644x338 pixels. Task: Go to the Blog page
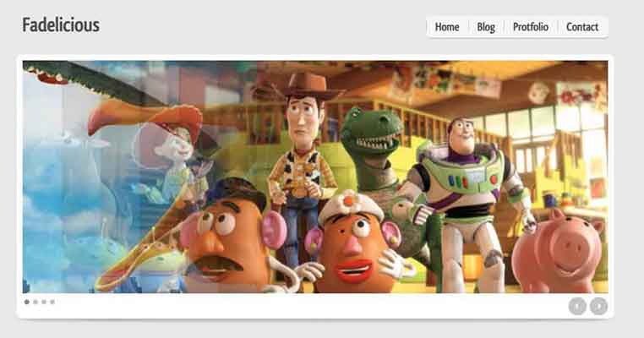pyautogui.click(x=486, y=27)
